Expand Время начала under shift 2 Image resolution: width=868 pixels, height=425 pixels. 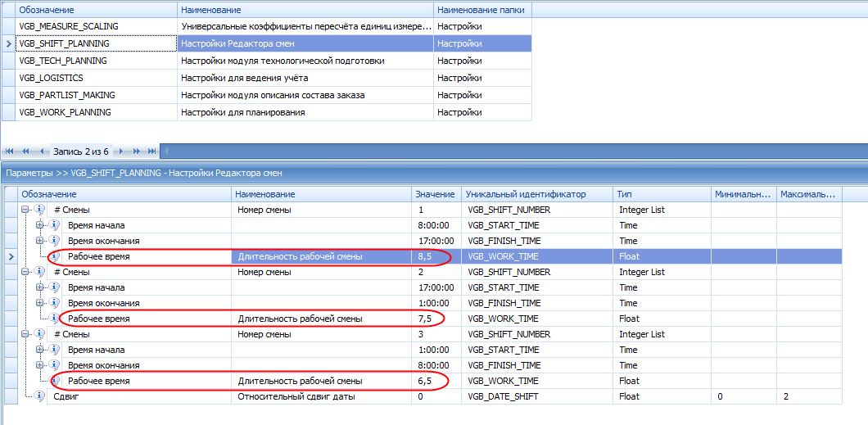[40, 287]
